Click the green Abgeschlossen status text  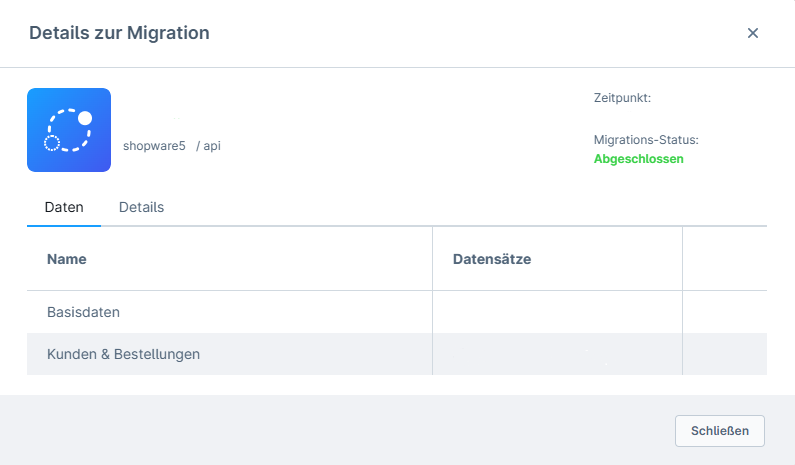click(x=638, y=159)
